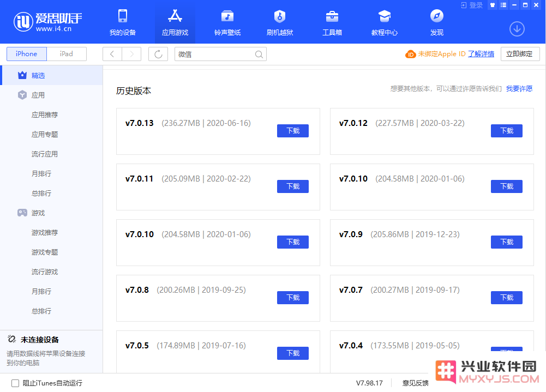Toggle 阻止iTunes自动运行 checkbox
Viewport: 546px width, 392px height.
point(15,383)
